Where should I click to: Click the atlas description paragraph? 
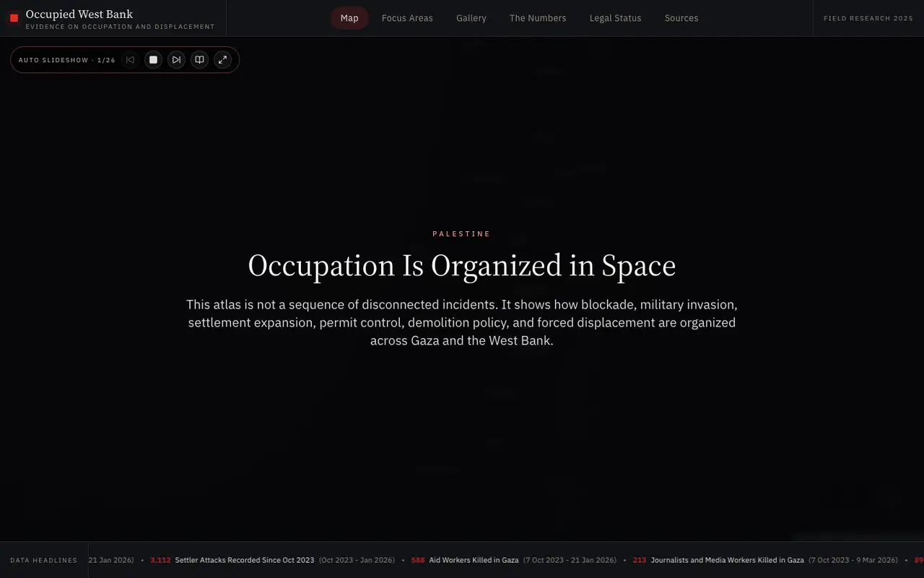462,322
